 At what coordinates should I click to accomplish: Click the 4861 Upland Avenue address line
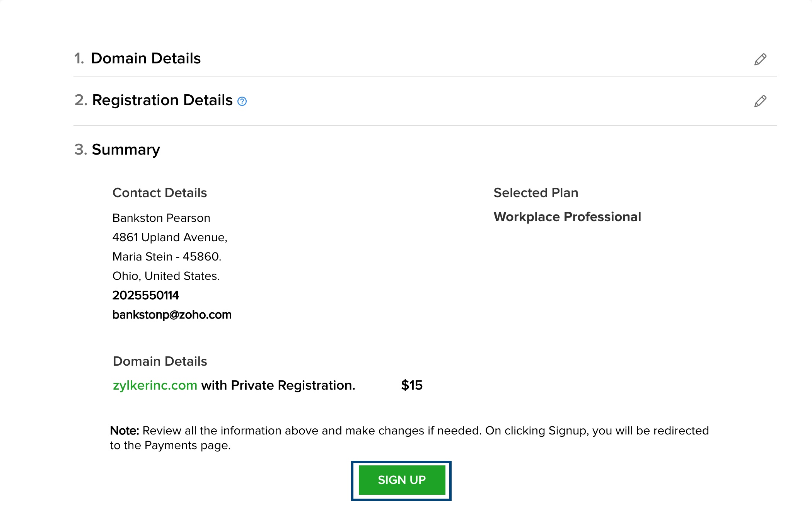point(169,237)
